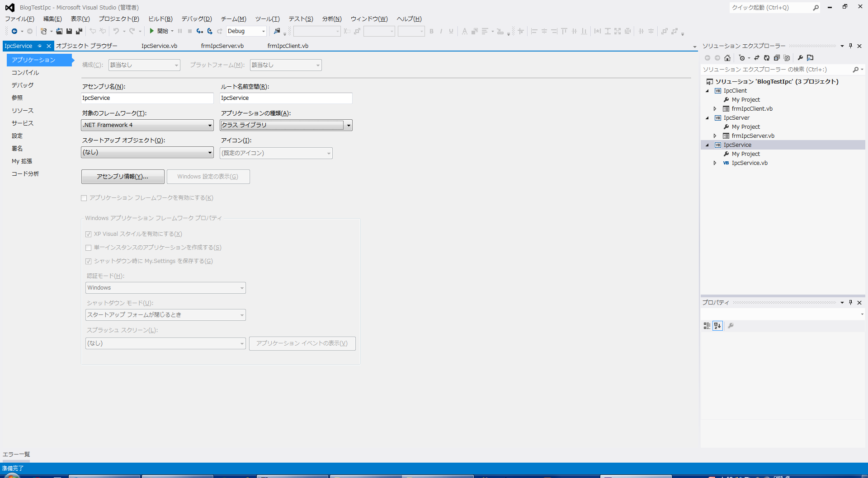Click the Quick Launch search magnifier icon
Screen dimensions: 868x478
click(x=816, y=8)
